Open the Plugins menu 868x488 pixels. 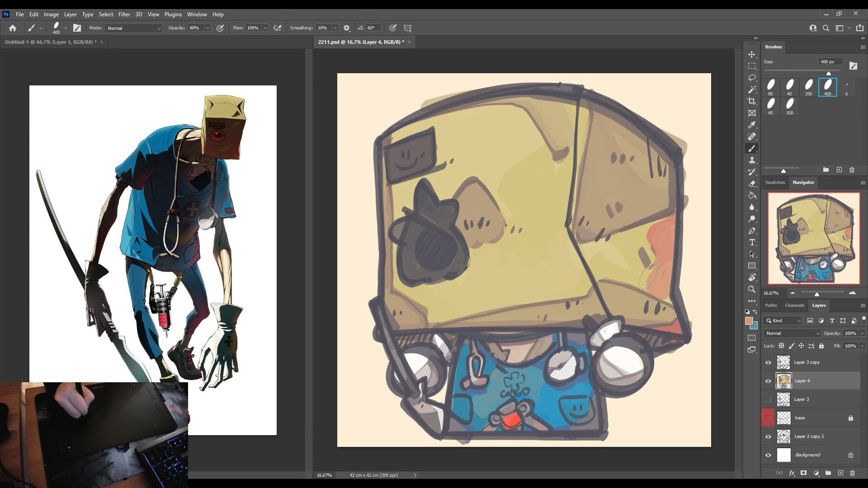[173, 14]
